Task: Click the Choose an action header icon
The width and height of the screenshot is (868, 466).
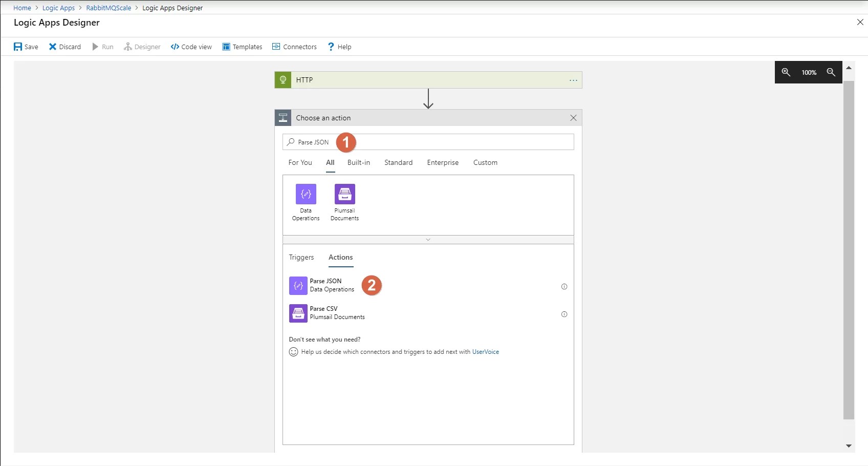Action: [x=283, y=118]
